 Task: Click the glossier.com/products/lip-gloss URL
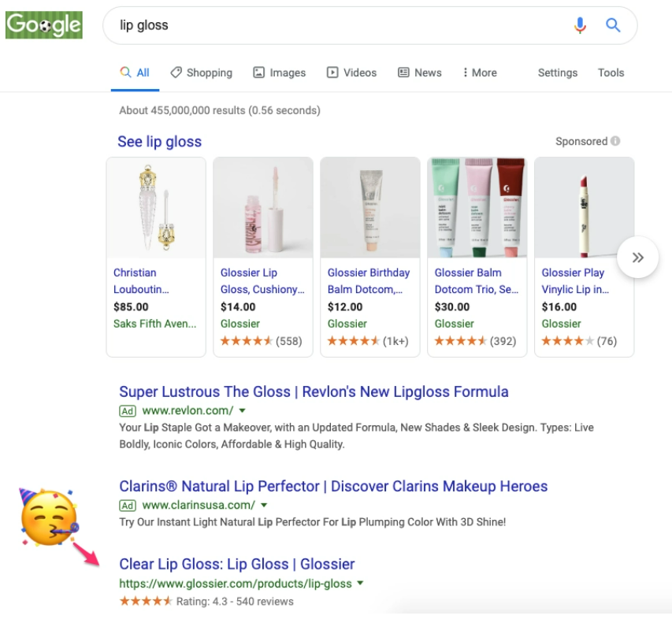236,584
